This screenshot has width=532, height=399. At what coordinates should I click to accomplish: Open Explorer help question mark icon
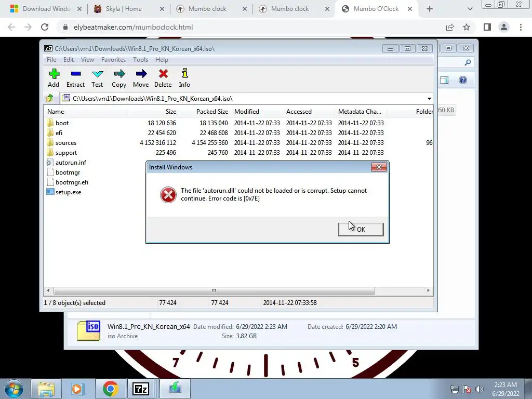coord(463,80)
